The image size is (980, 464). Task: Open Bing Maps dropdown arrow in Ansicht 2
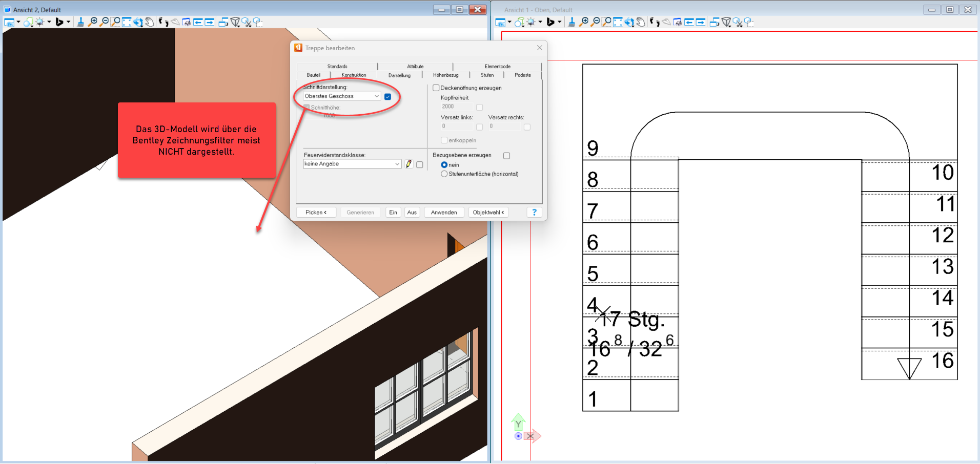(68, 22)
